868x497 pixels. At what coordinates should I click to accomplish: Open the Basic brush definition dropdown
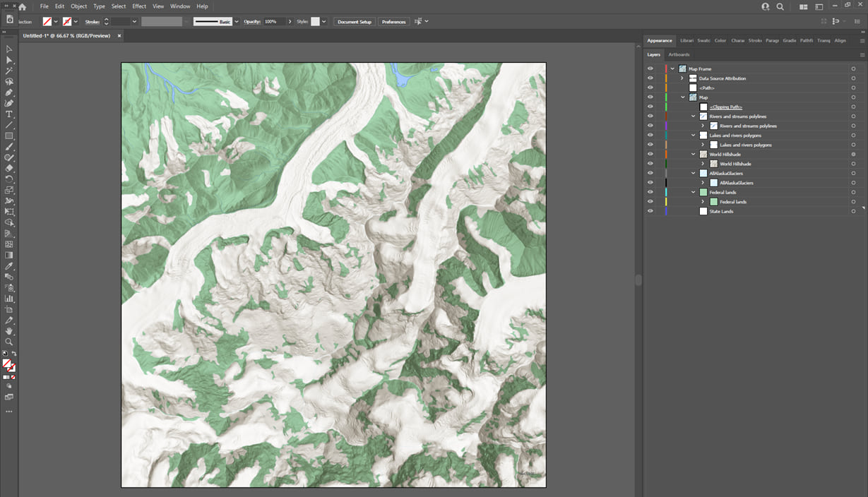pos(236,21)
